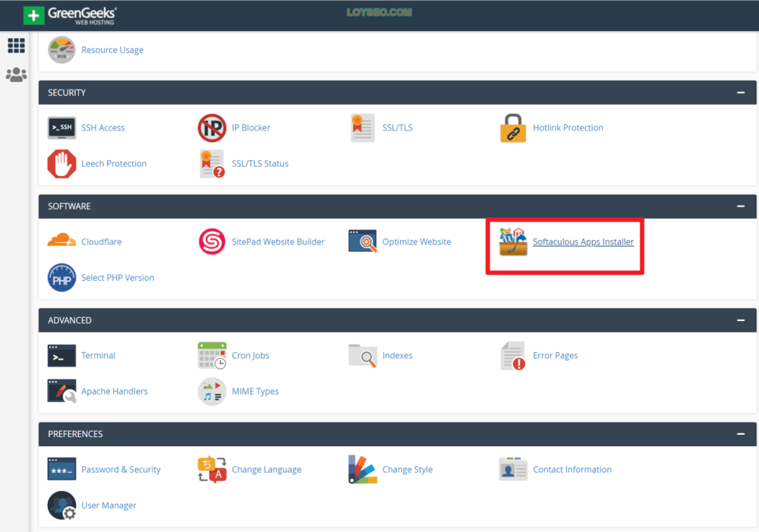The height and width of the screenshot is (532, 759).
Task: Click the Leech Protection hand icon
Action: point(61,164)
